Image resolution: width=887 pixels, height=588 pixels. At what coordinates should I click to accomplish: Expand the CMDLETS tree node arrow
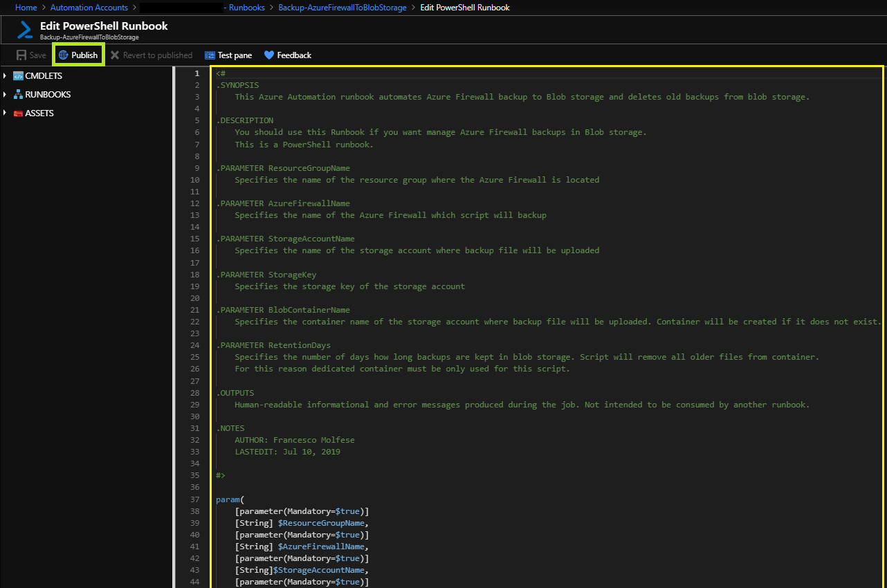click(5, 76)
